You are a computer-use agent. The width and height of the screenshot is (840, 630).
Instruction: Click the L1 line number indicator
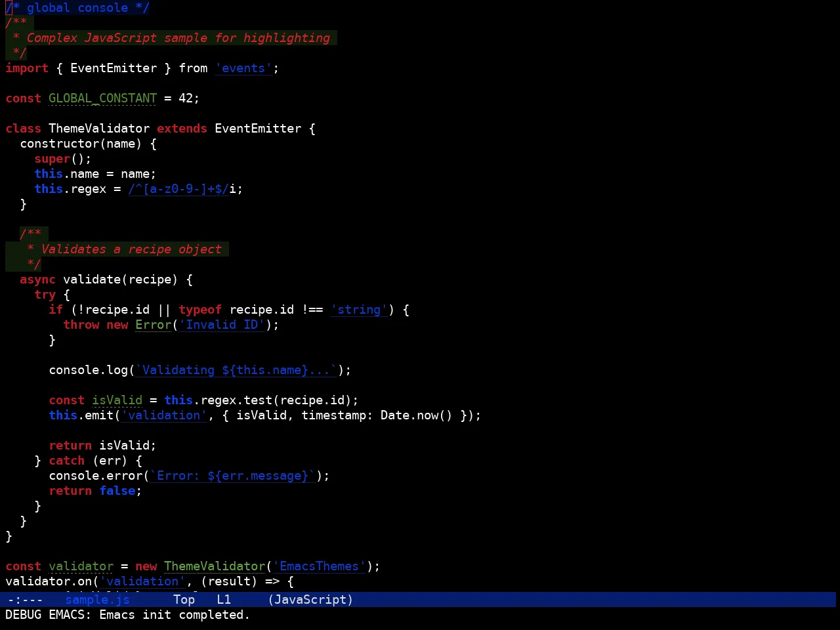click(x=224, y=599)
